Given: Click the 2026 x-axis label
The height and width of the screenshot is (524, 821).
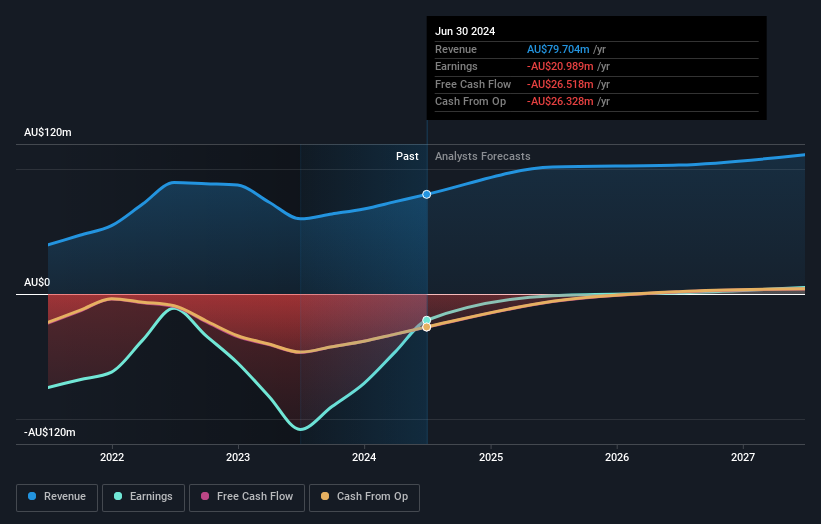Looking at the screenshot, I should tap(617, 457).
